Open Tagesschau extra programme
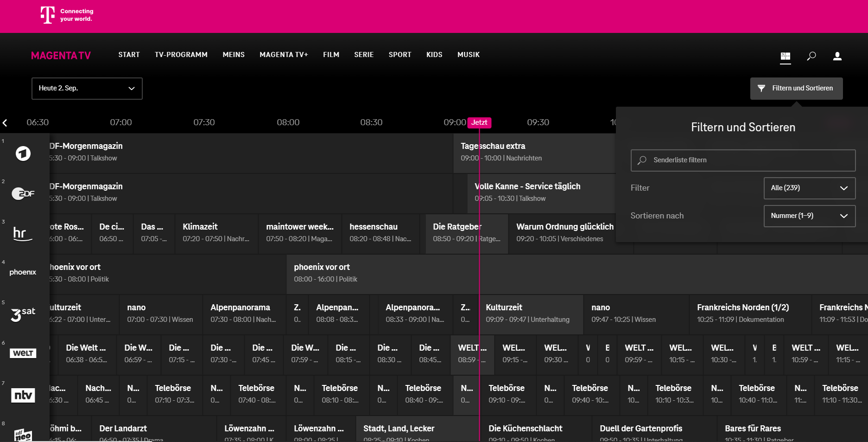Viewport: 868px width, 442px height. click(x=534, y=153)
